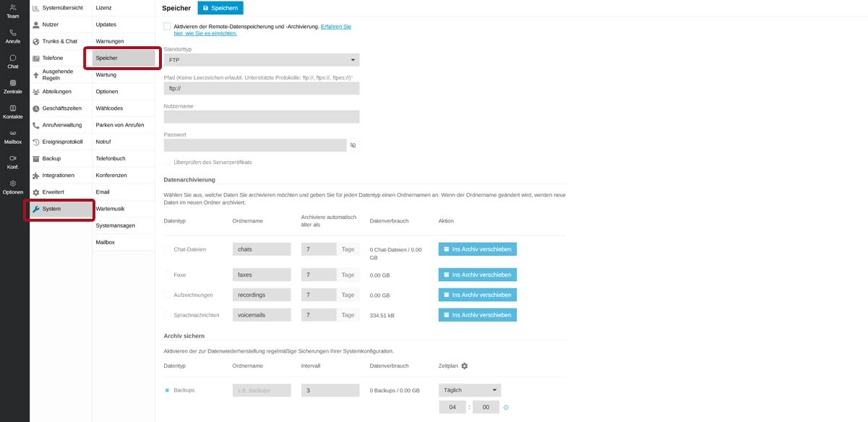Go to Anrufe in the dark navigation bar

[x=13, y=36]
